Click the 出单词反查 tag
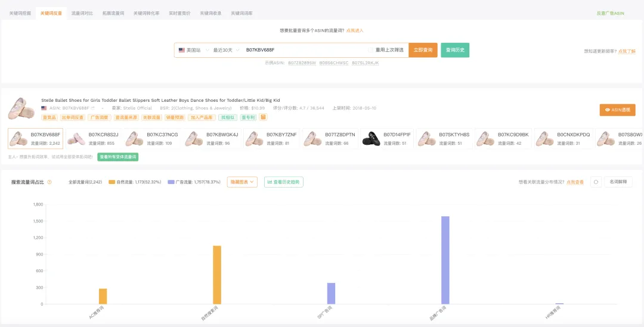This screenshot has height=327, width=644. (72, 117)
